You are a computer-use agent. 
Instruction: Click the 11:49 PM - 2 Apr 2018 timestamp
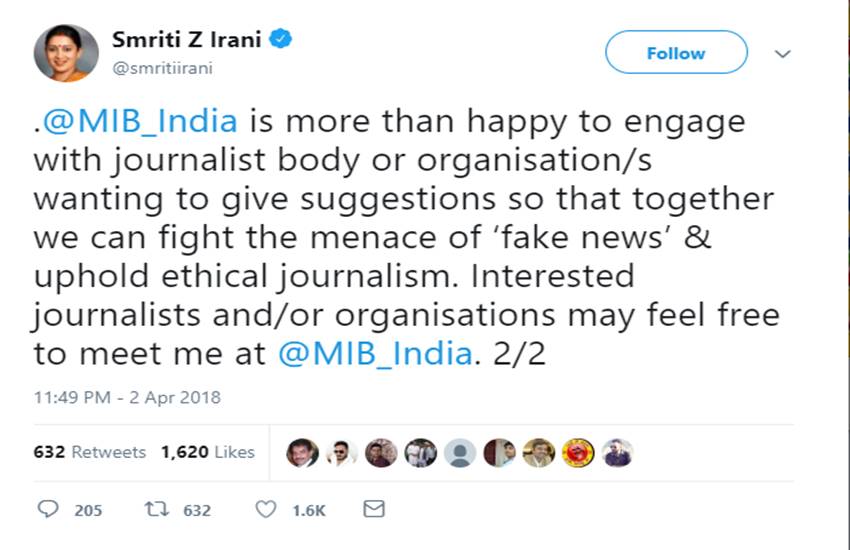(127, 397)
